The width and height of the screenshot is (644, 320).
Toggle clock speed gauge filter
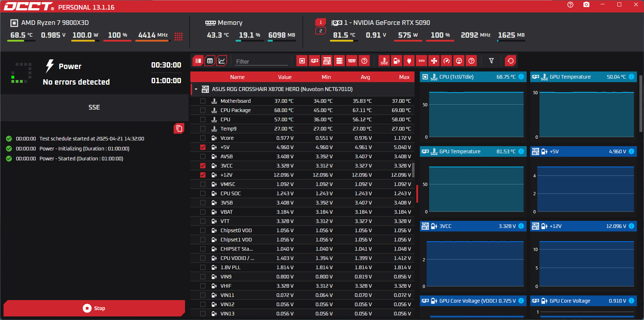point(447,61)
